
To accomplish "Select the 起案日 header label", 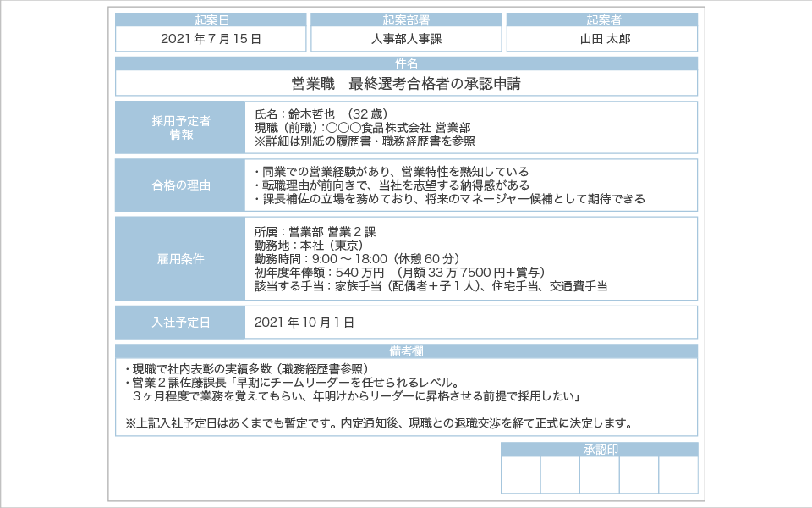I will point(211,19).
